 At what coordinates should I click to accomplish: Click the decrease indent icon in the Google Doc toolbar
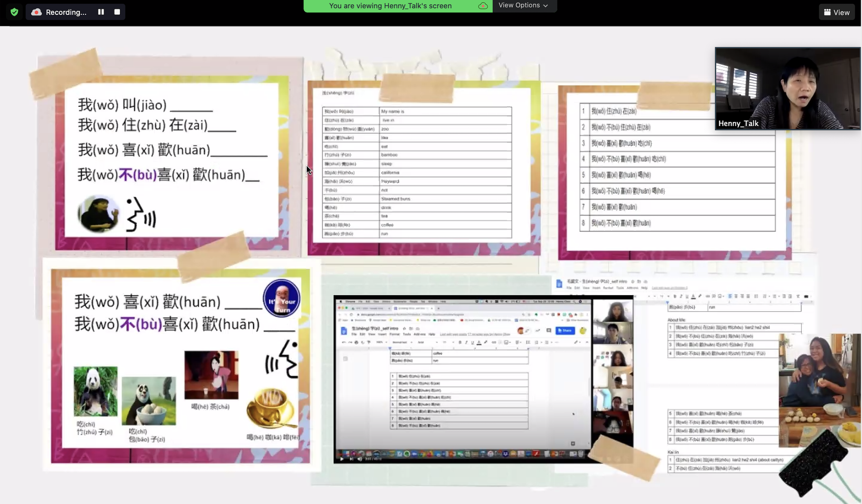point(784,296)
